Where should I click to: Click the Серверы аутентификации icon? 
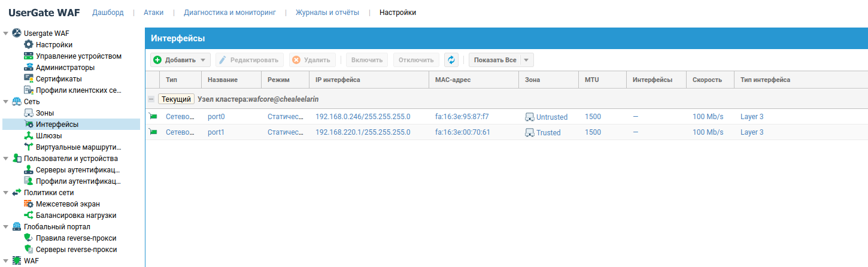coord(28,169)
